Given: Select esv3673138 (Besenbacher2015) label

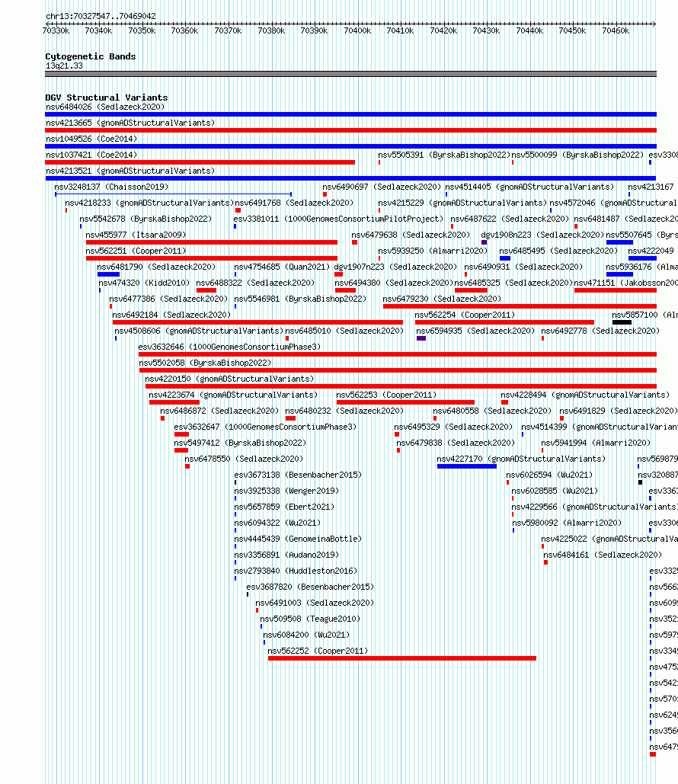Looking at the screenshot, I should [x=298, y=475].
